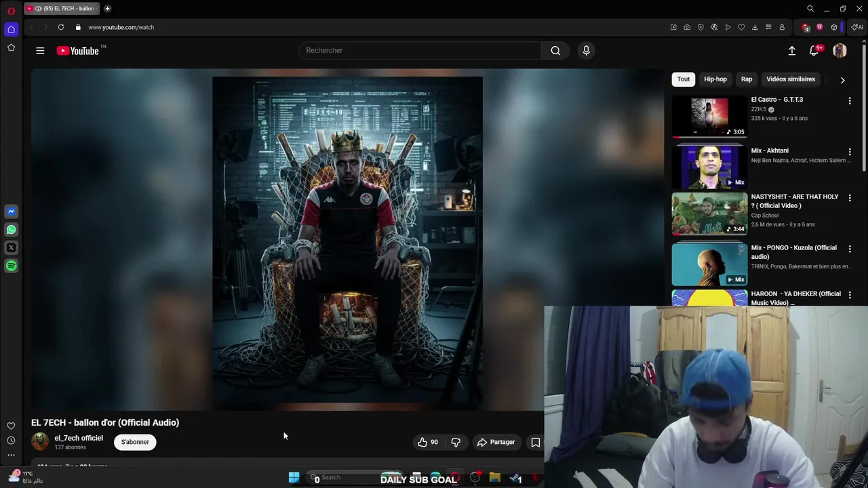Click the EL 7ECH - ballon browser tab
The image size is (868, 488).
point(61,9)
